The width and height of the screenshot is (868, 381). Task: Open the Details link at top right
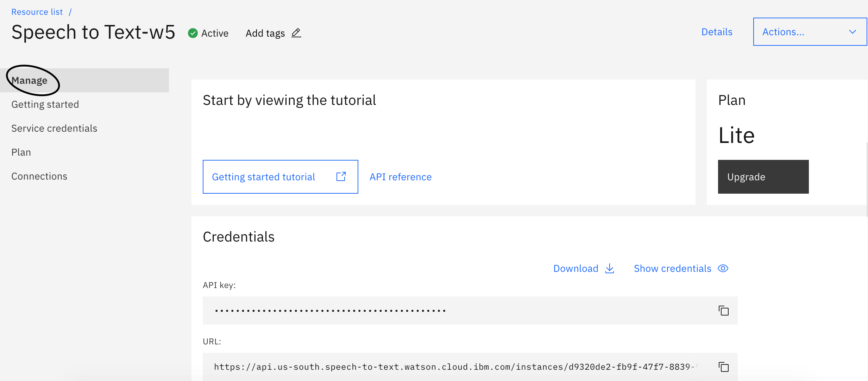tap(717, 32)
